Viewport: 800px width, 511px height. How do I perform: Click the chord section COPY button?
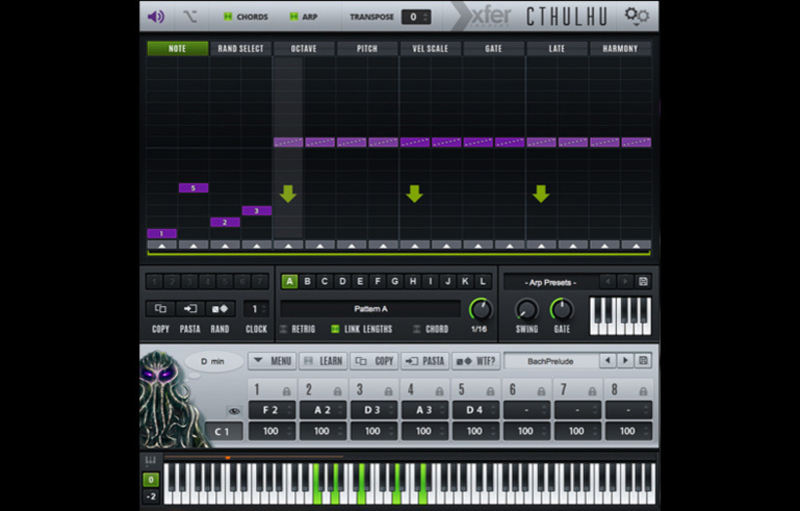(x=374, y=361)
